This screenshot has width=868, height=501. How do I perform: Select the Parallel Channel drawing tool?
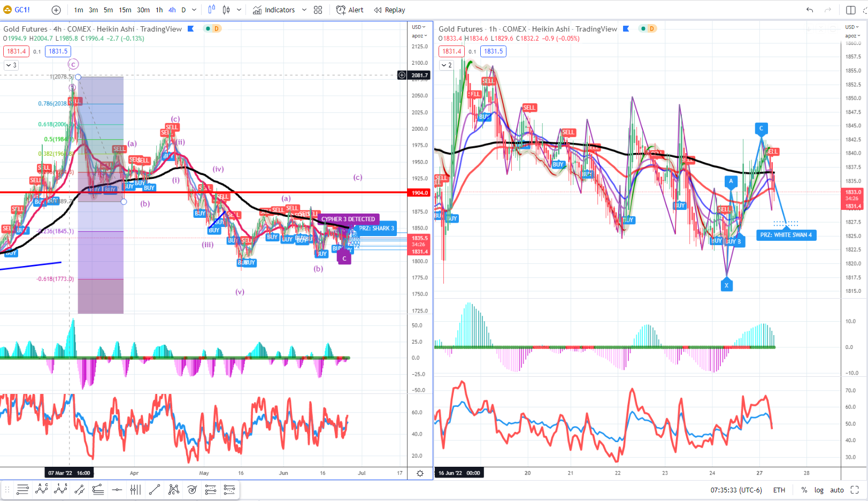click(x=80, y=489)
